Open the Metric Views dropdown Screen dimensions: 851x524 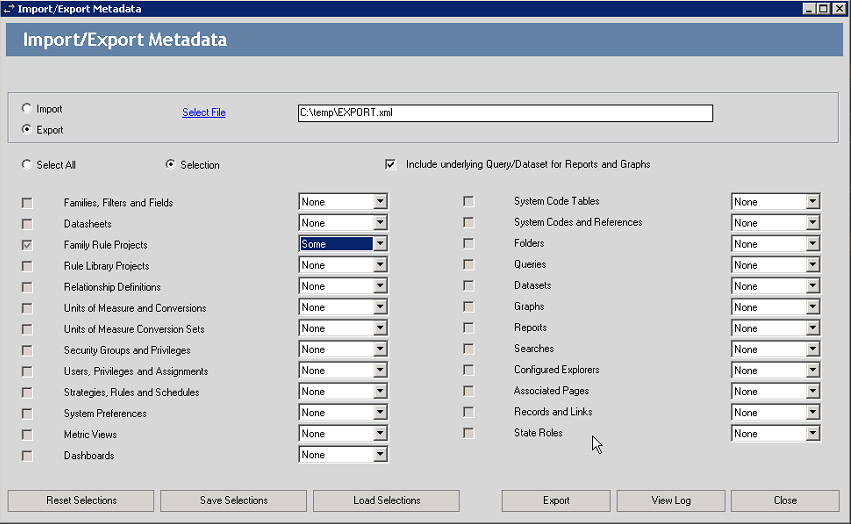click(343, 433)
